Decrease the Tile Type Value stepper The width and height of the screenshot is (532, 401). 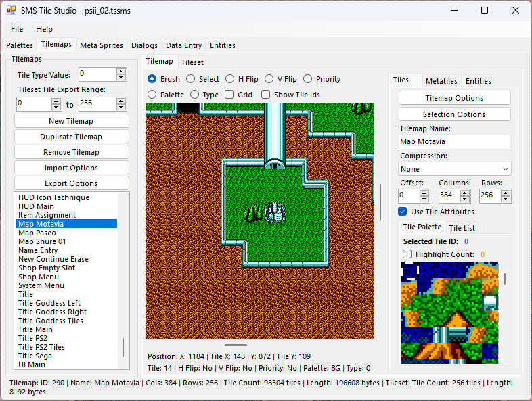pyautogui.click(x=120, y=77)
